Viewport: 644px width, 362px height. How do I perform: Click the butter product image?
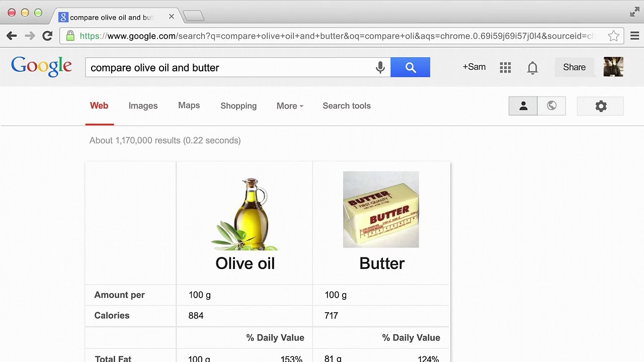pos(381,210)
